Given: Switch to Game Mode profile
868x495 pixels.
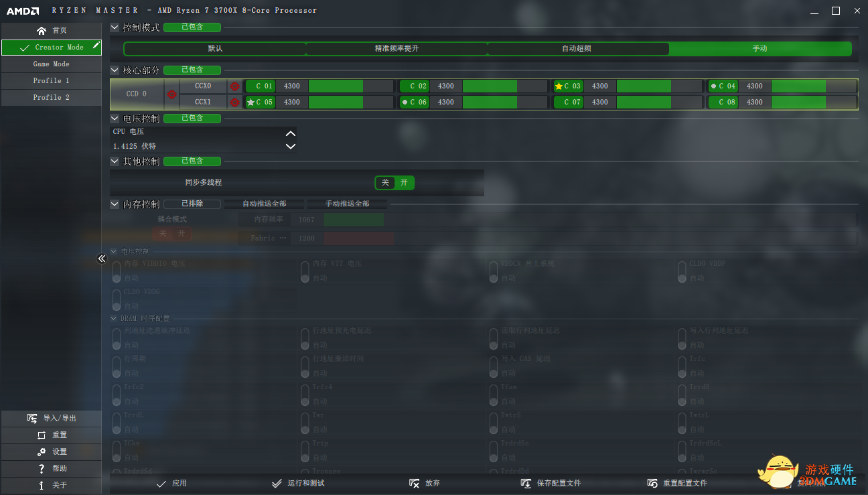Looking at the screenshot, I should point(52,64).
